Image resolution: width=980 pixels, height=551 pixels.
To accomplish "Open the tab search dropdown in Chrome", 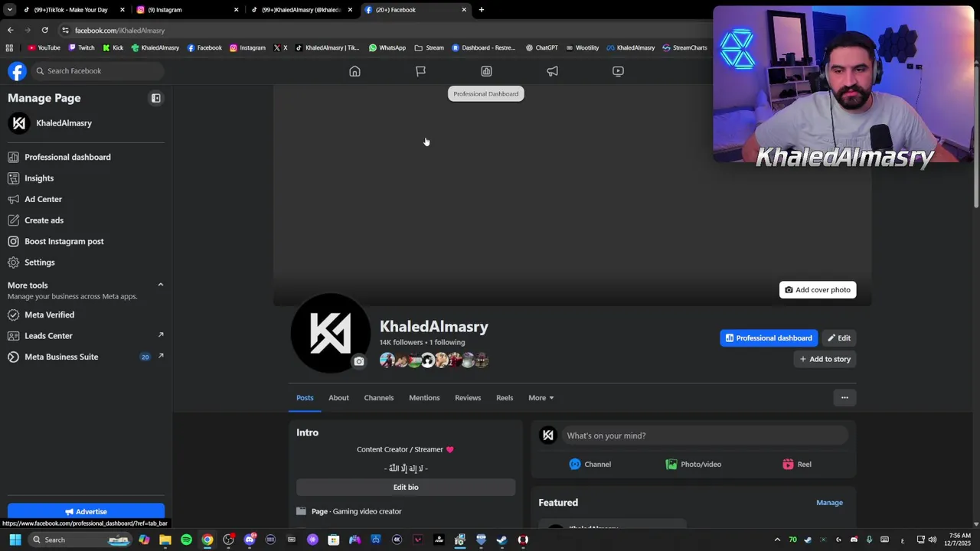I will (9, 10).
